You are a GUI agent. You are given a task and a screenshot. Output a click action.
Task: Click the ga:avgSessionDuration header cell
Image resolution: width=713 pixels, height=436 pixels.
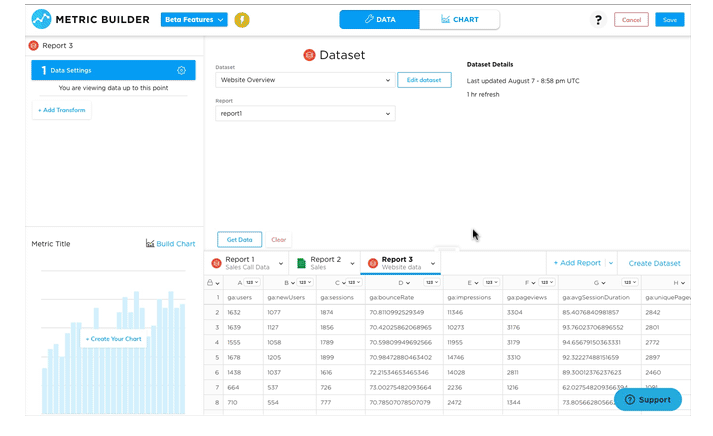(x=600, y=297)
